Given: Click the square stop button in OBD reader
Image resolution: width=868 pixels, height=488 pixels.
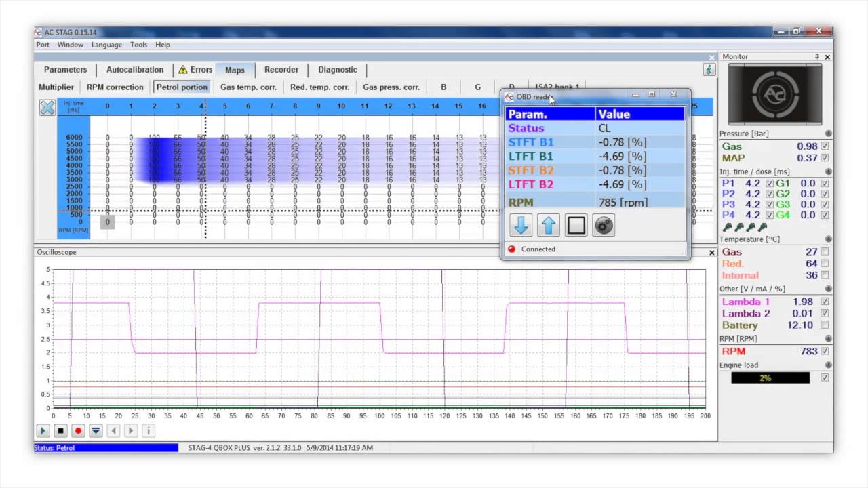Looking at the screenshot, I should [x=576, y=225].
